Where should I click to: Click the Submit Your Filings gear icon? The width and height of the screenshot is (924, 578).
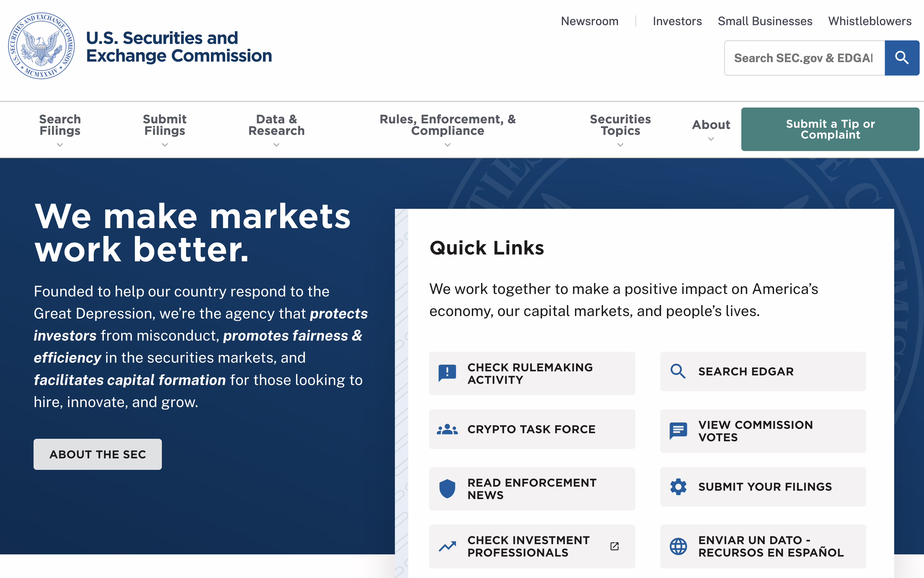(x=678, y=487)
